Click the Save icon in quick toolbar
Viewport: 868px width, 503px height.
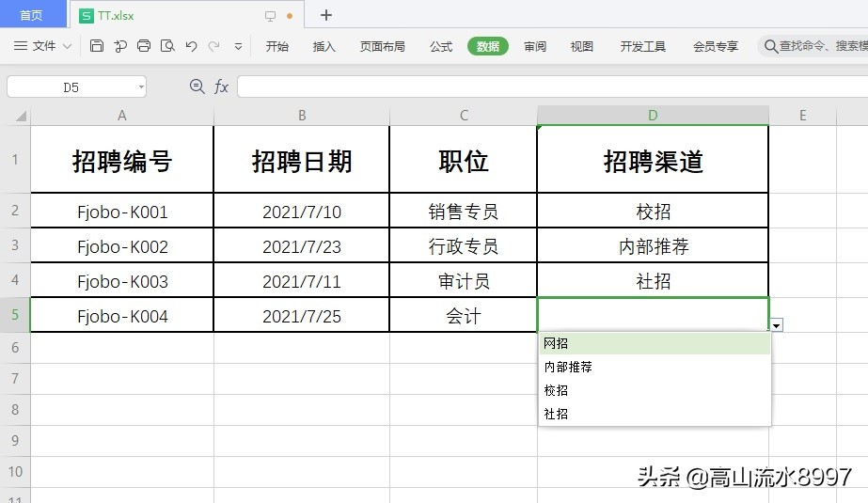pyautogui.click(x=96, y=46)
